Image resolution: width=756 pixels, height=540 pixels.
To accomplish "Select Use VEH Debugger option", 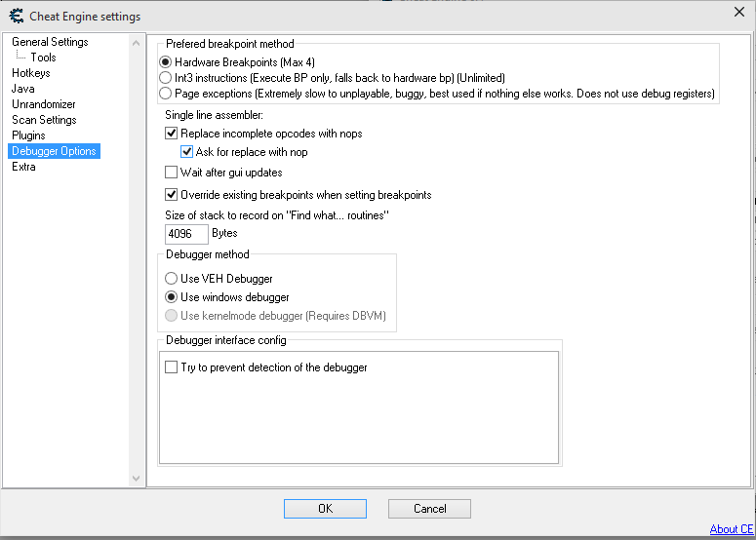I will pyautogui.click(x=172, y=279).
